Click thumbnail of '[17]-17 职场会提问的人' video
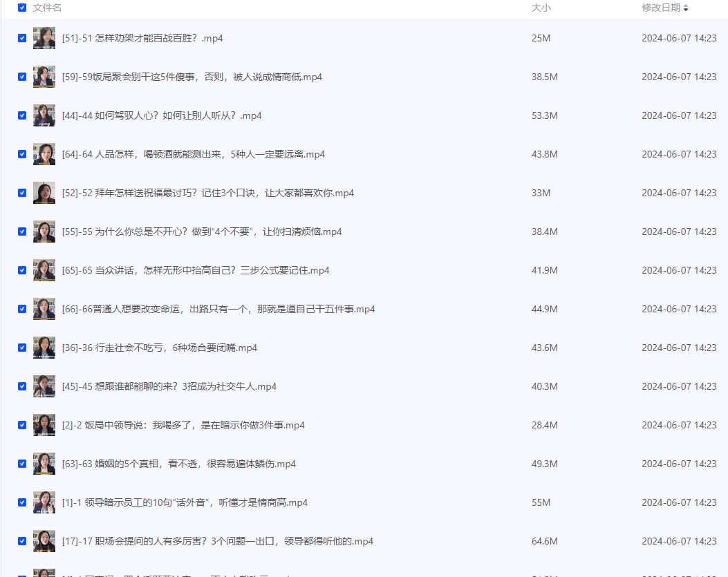The width and height of the screenshot is (728, 577). coord(44,541)
